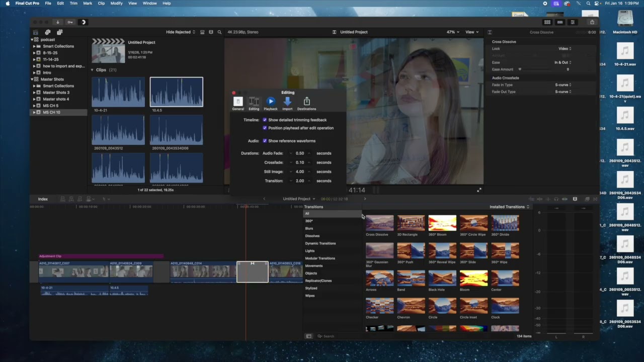Image resolution: width=644 pixels, height=362 pixels.
Task: Select Dissolves in transitions category list
Action: pos(312,236)
